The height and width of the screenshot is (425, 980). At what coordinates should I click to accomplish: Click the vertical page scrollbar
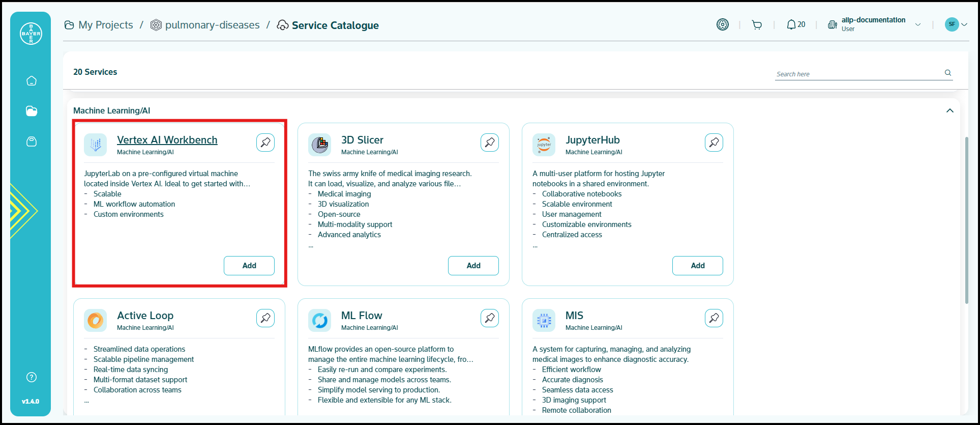(x=967, y=219)
